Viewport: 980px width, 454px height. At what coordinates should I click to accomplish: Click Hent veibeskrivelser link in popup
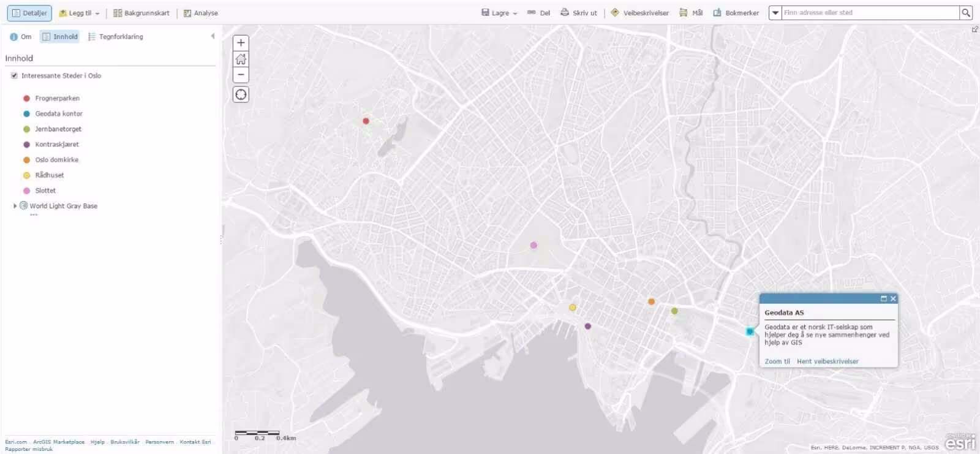coord(827,361)
